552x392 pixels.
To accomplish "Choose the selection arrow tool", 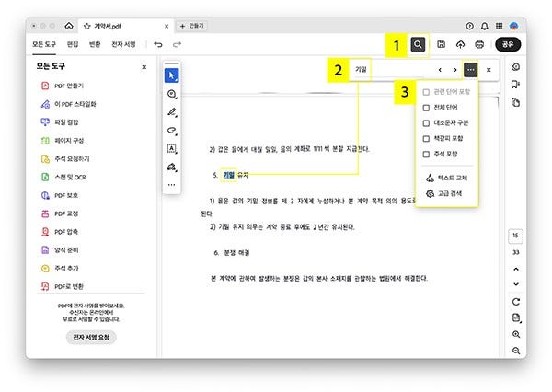I will 172,75.
